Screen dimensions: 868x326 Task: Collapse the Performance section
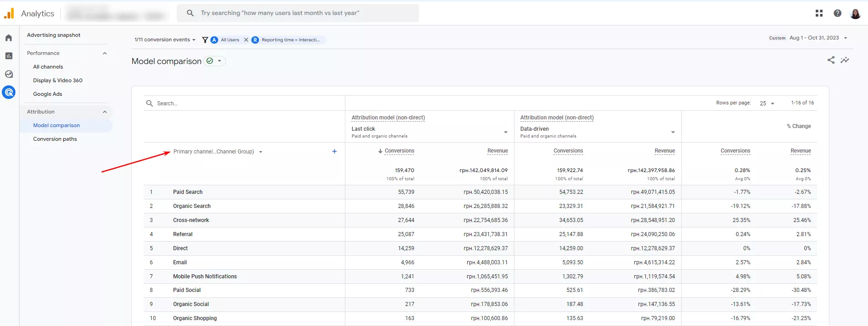tap(105, 53)
